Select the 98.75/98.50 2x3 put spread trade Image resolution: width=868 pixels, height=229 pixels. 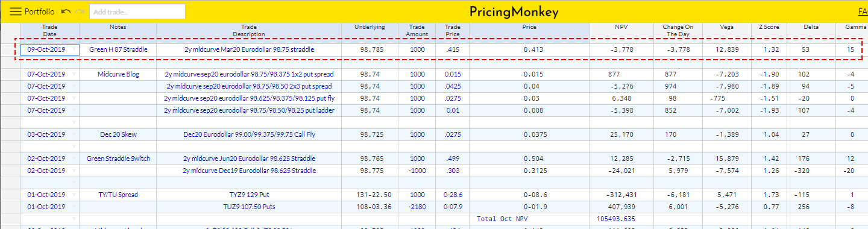(x=249, y=86)
